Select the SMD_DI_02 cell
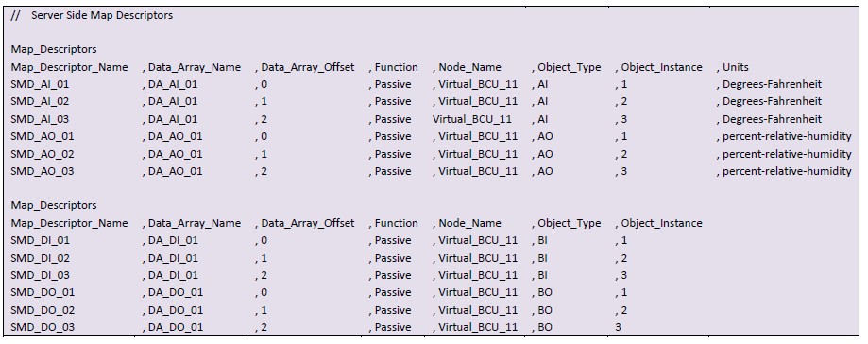This screenshot has height=344, width=868. tap(41, 258)
